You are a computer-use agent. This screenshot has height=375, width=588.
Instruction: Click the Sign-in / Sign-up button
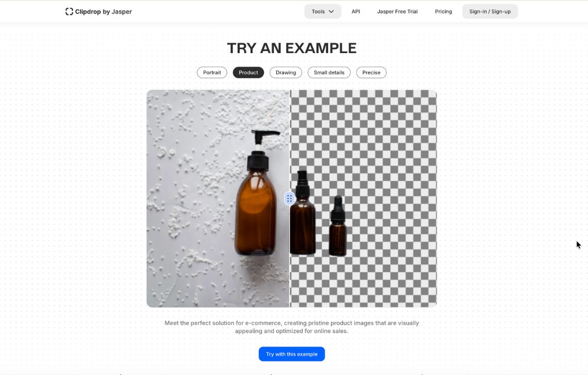coord(490,12)
